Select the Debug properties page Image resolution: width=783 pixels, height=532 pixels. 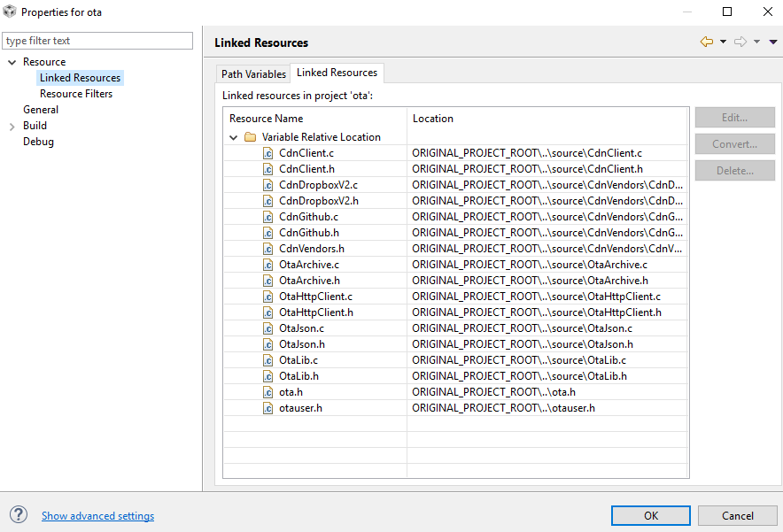click(38, 142)
